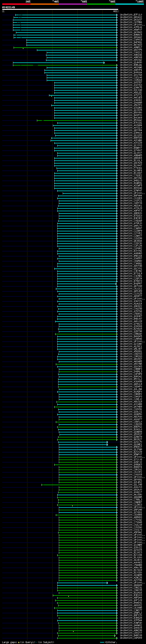Open hit UniRef100_C0PPC8
The width and height of the screenshot is (146, 644).
click(131, 40)
